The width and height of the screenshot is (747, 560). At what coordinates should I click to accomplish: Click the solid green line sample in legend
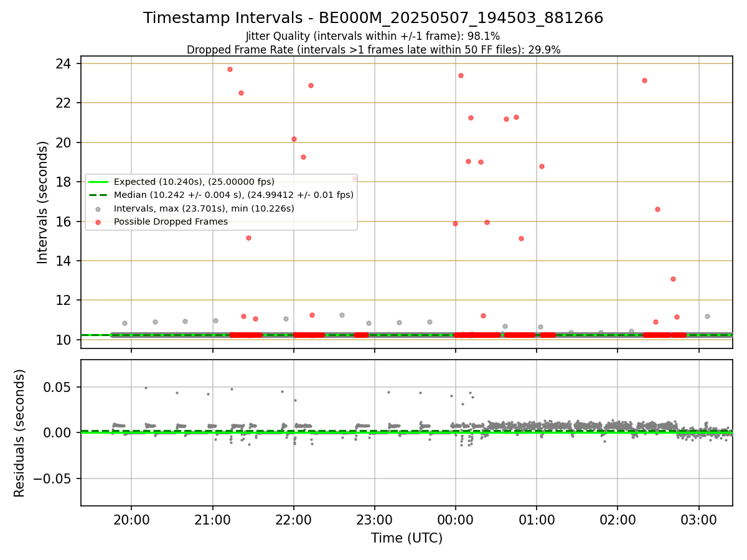(x=98, y=182)
